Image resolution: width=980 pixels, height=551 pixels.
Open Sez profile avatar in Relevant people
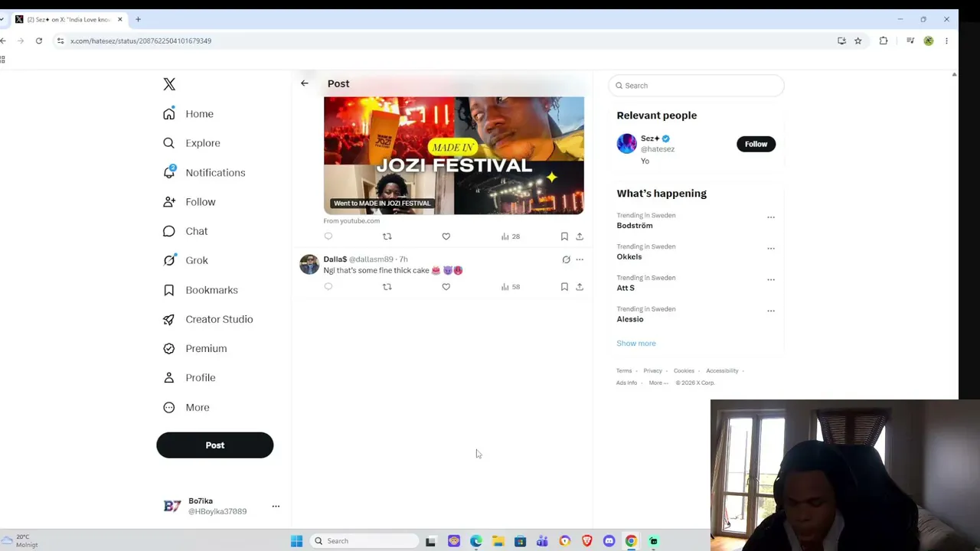[x=626, y=144]
